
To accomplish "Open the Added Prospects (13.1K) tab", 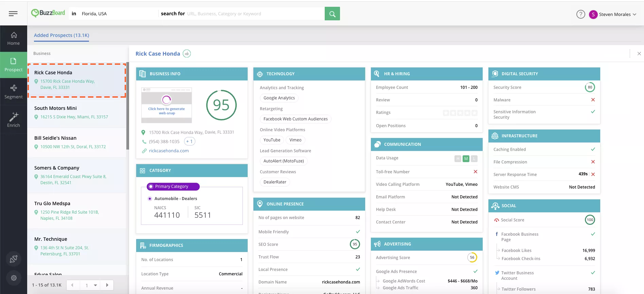I will click(61, 35).
